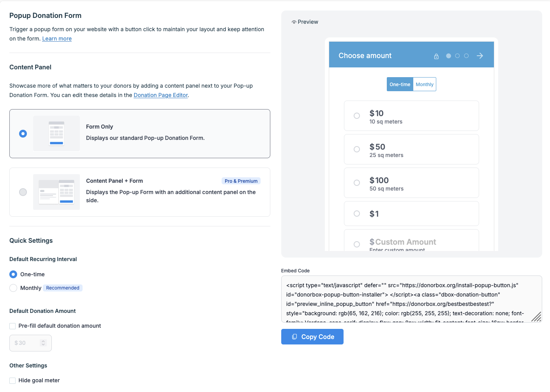This screenshot has width=550, height=392.
Task: Select the Monthly recurring interval radio
Action: click(x=13, y=288)
